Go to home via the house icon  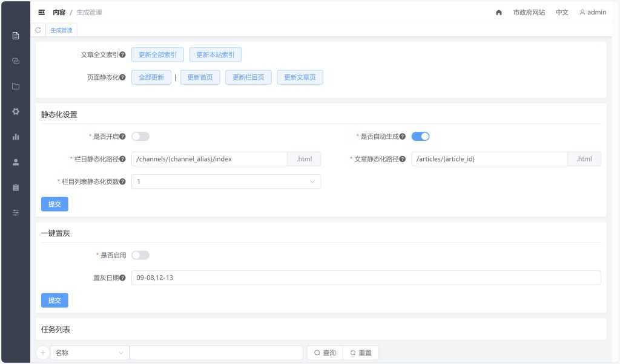tap(499, 13)
